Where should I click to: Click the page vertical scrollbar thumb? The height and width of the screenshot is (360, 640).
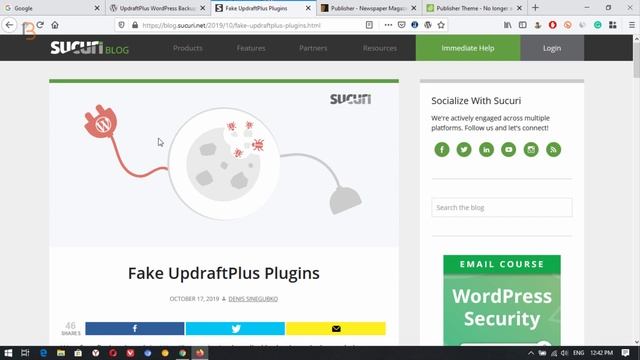tap(636, 60)
